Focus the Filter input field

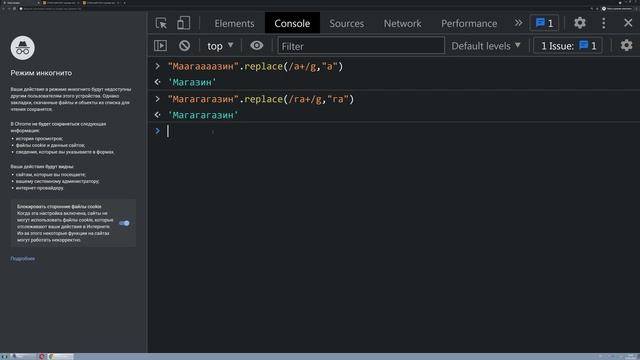[361, 46]
